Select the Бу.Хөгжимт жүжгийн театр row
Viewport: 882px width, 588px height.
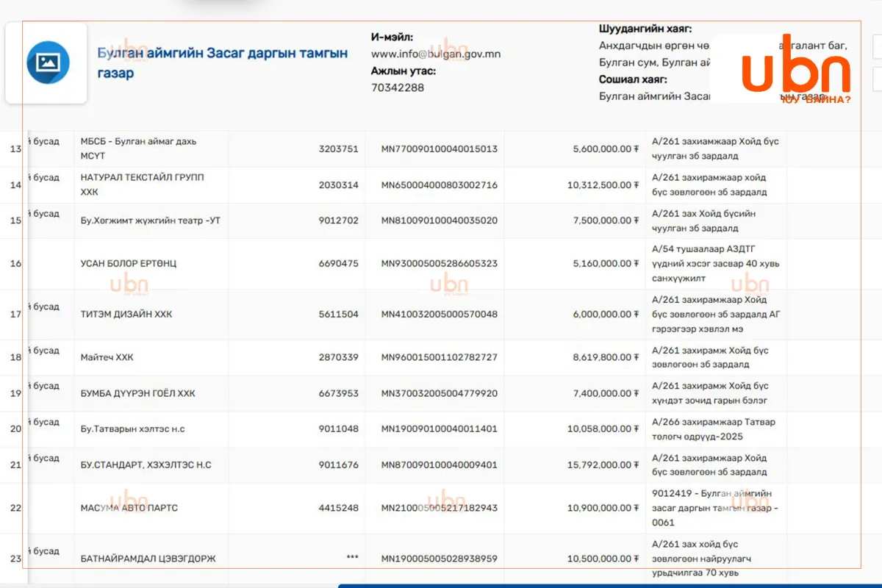pos(441,220)
